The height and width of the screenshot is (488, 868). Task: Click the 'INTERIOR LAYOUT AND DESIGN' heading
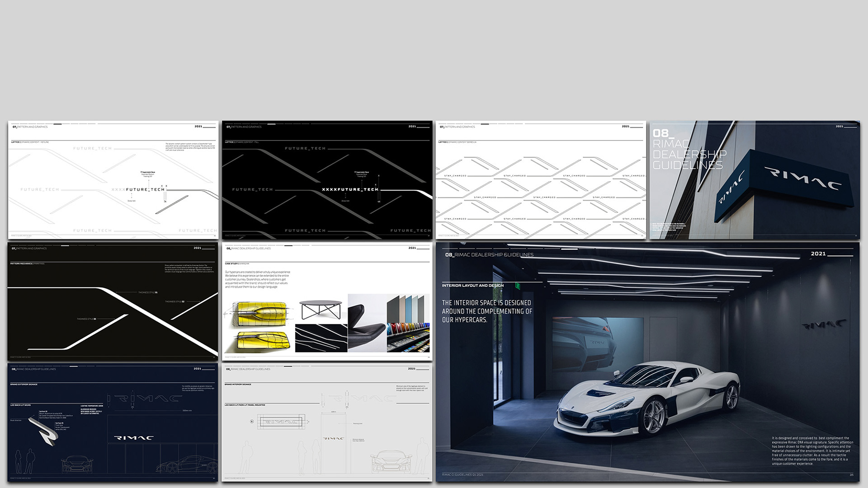[472, 286]
